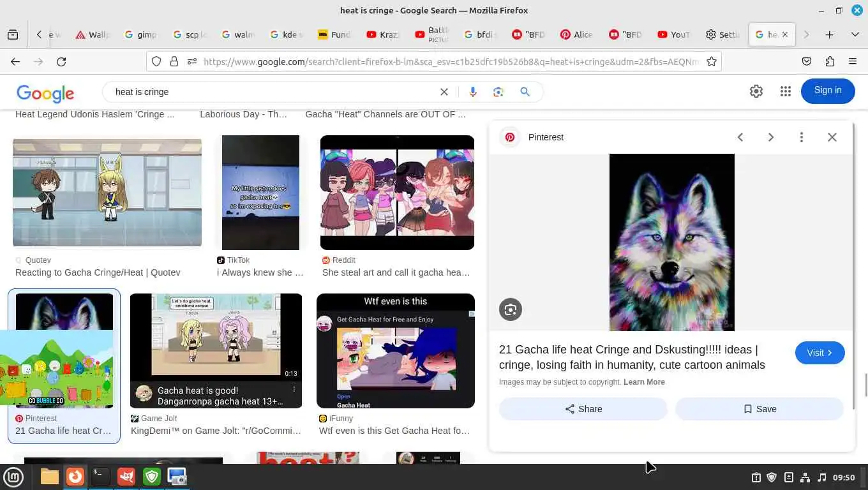Open the Quotev classroom Gacha thumbnail

click(x=107, y=193)
